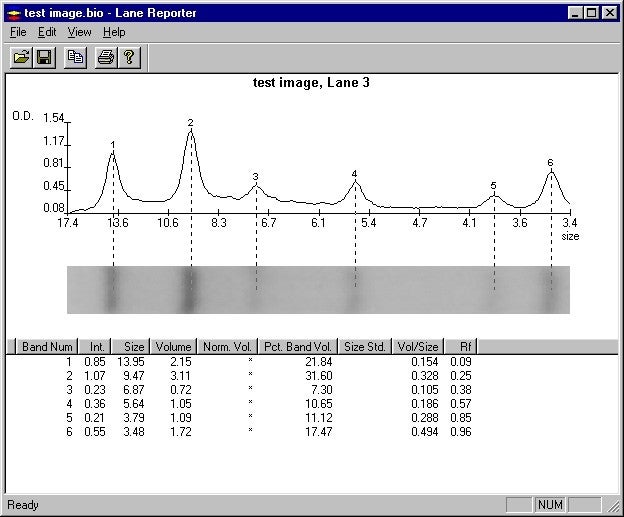624x517 pixels.
Task: Click the application icon in title bar
Action: (x=13, y=13)
